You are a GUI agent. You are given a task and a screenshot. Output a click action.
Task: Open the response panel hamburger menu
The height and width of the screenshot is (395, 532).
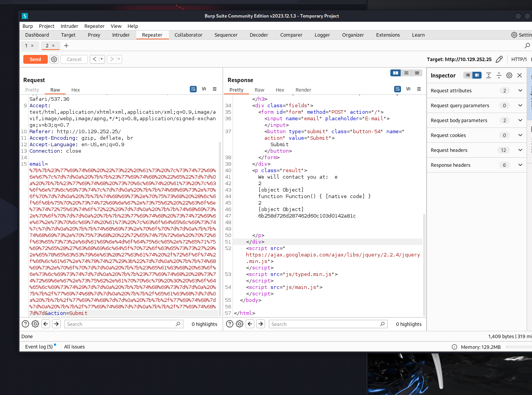click(x=419, y=89)
